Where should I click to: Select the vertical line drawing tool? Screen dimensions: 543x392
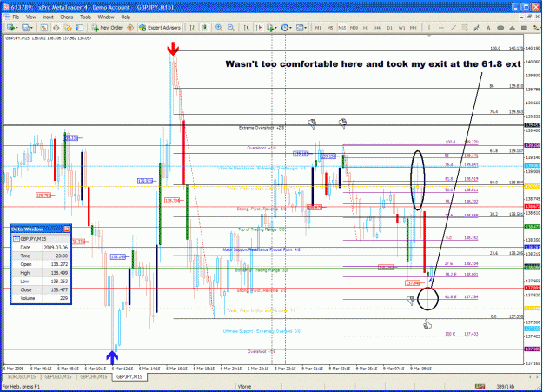[x=429, y=28]
